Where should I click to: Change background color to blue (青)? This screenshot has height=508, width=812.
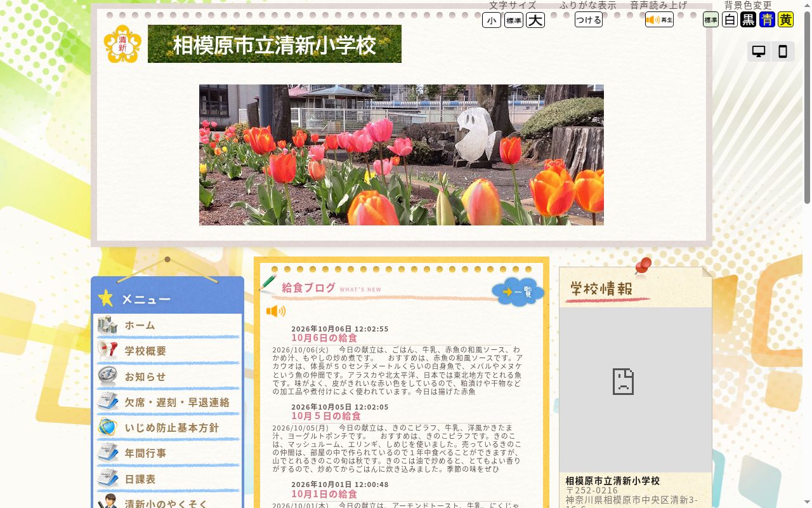tap(767, 20)
